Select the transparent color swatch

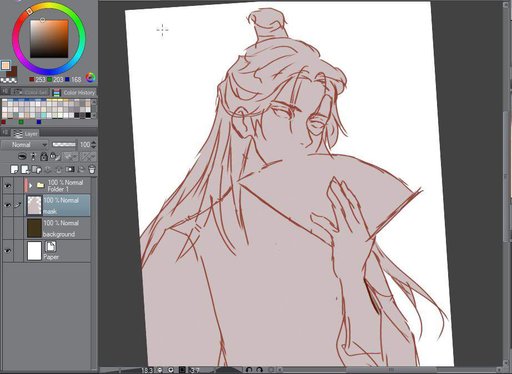(9, 80)
